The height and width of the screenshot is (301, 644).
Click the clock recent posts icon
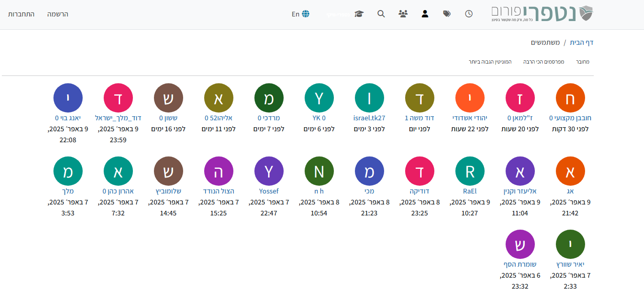click(469, 14)
